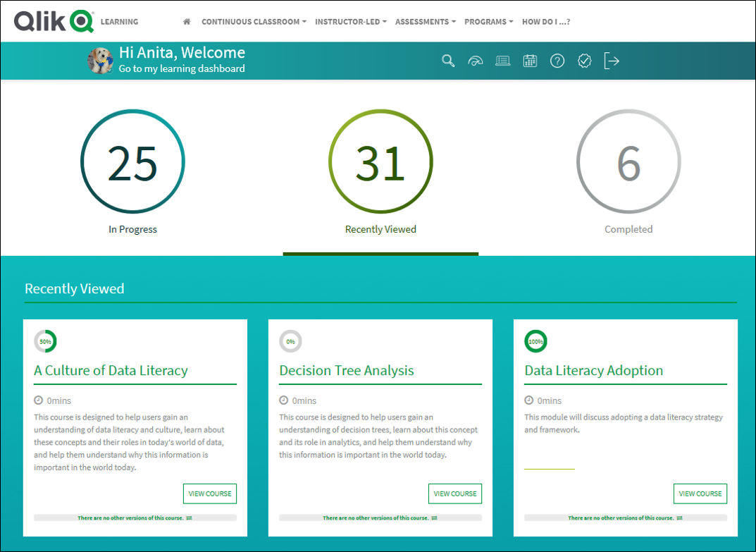This screenshot has height=552, width=756.
Task: Open the search magnifier icon
Action: pos(448,61)
